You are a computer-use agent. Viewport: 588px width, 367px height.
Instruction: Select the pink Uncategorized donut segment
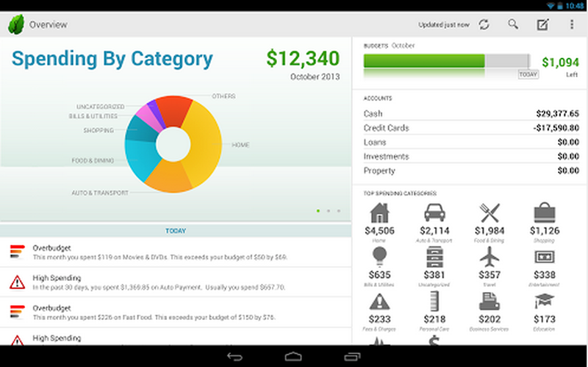(x=148, y=117)
